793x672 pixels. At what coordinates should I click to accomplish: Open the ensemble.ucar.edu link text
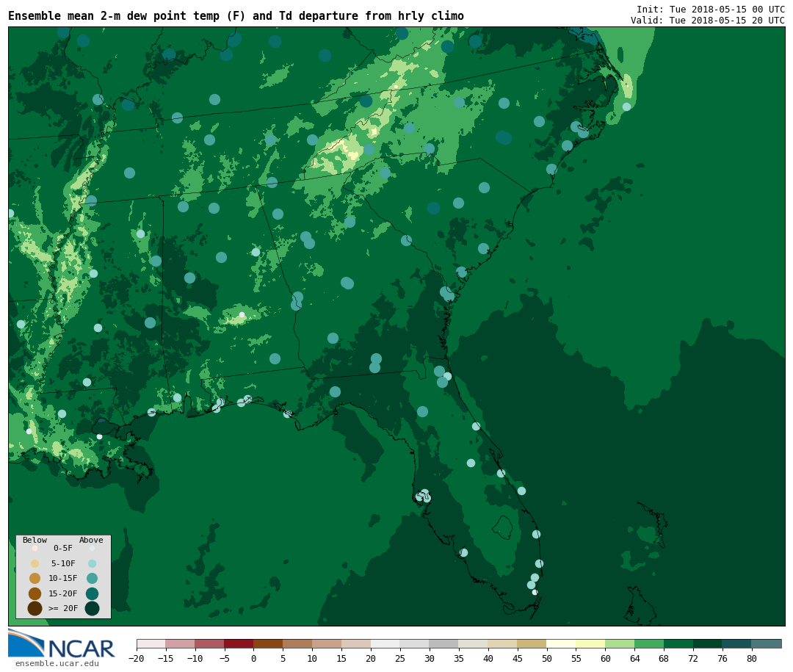click(57, 663)
